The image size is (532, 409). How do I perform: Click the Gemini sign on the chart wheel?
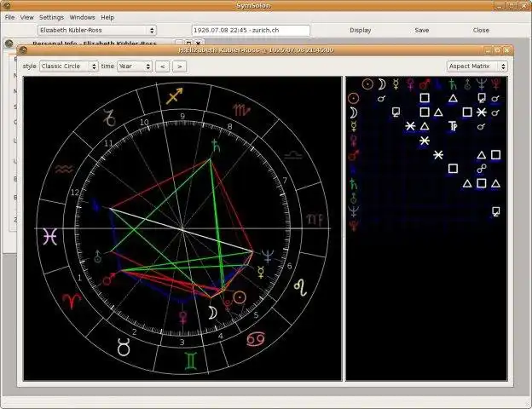(191, 360)
